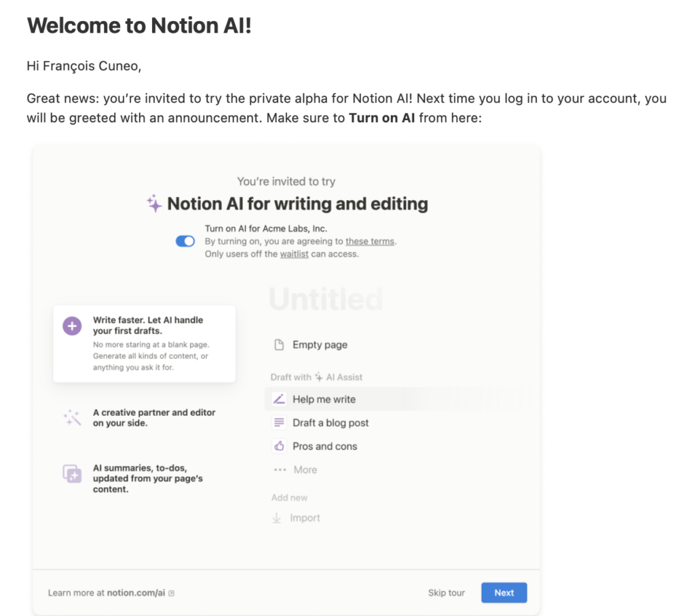Click the Pros and cons thumbs-up icon

pyautogui.click(x=278, y=446)
